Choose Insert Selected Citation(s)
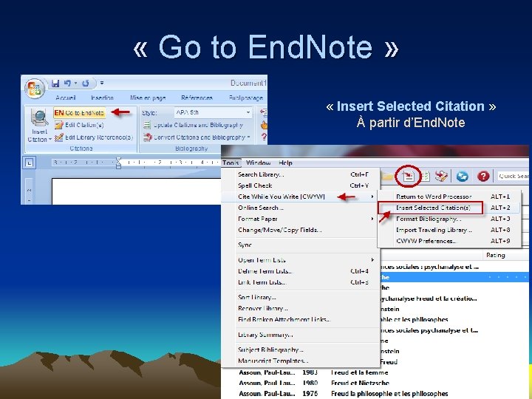532x399 pixels. [449, 208]
